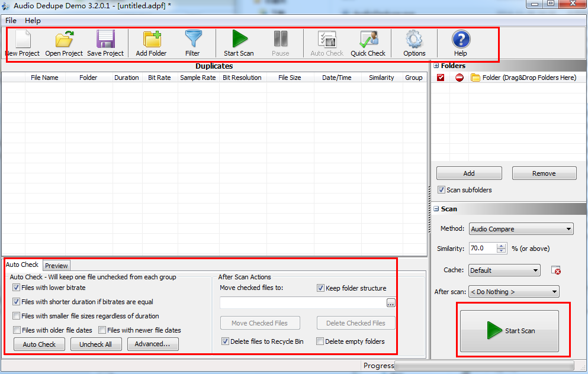
Task: Save Project using the floppy icon
Action: click(105, 43)
